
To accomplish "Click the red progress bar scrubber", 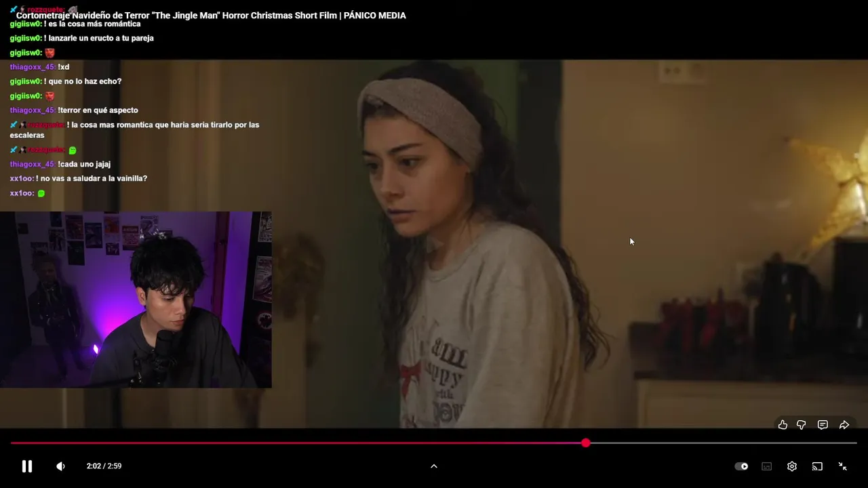I will tap(586, 443).
